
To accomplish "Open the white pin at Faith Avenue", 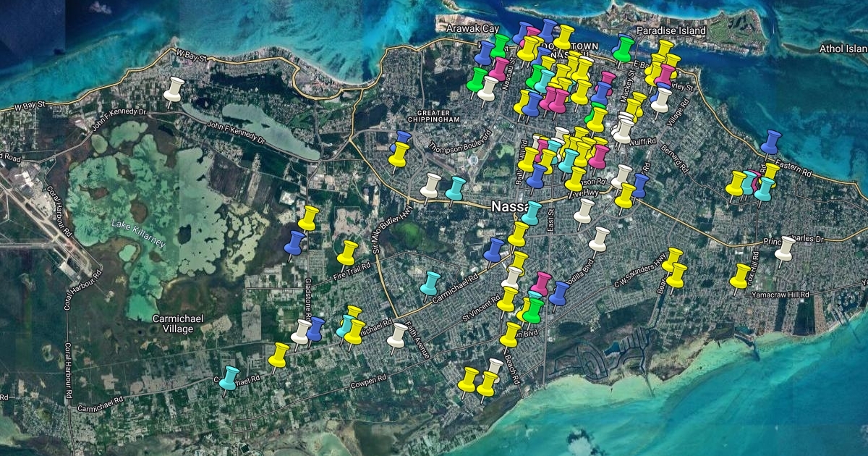I will pos(396,335).
